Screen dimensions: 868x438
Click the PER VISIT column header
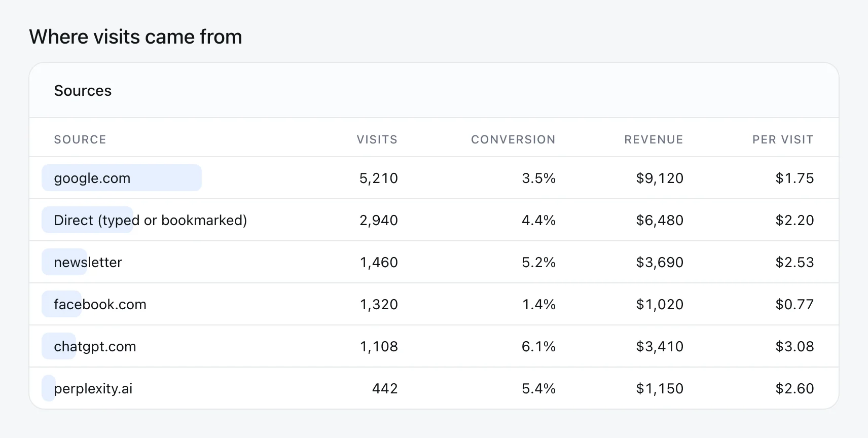[x=783, y=139]
